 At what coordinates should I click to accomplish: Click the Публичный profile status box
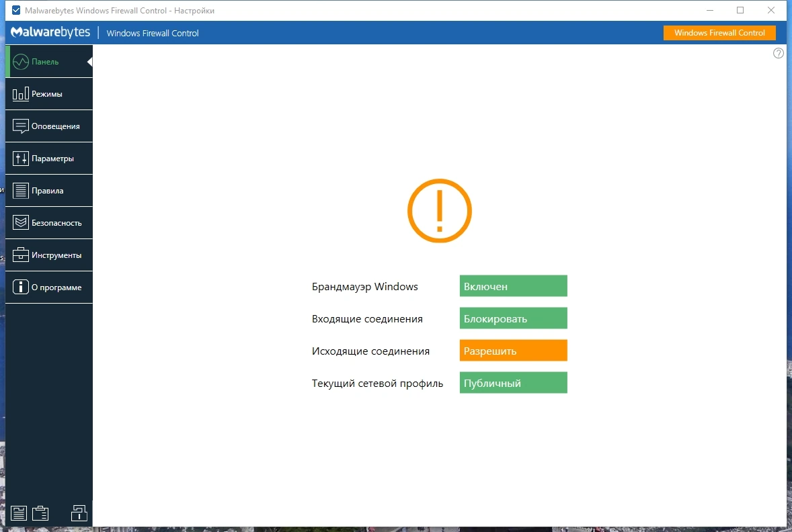pos(513,383)
